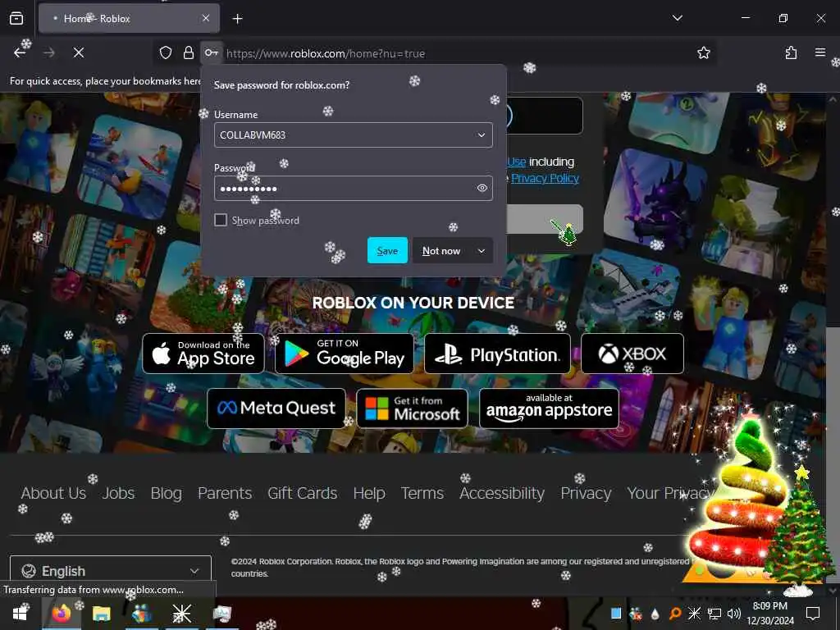Click Firefox icon in the taskbar
The width and height of the screenshot is (840, 630).
61,614
